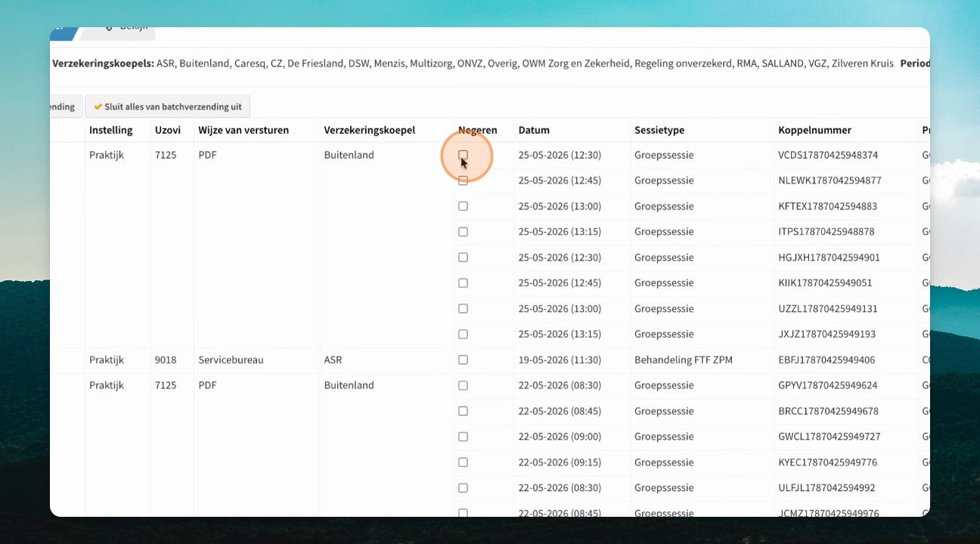Viewport: 980px width, 544px height.
Task: Click Uzovi value '9018'
Action: point(166,360)
